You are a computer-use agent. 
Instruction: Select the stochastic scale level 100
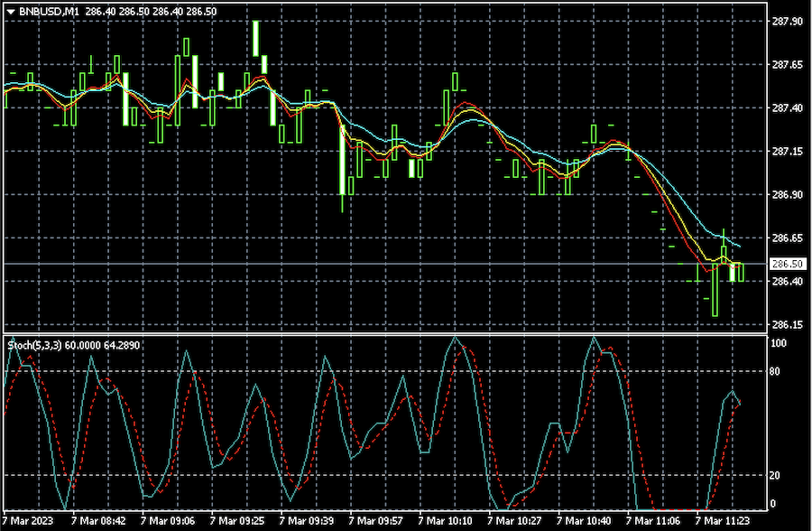tap(779, 343)
